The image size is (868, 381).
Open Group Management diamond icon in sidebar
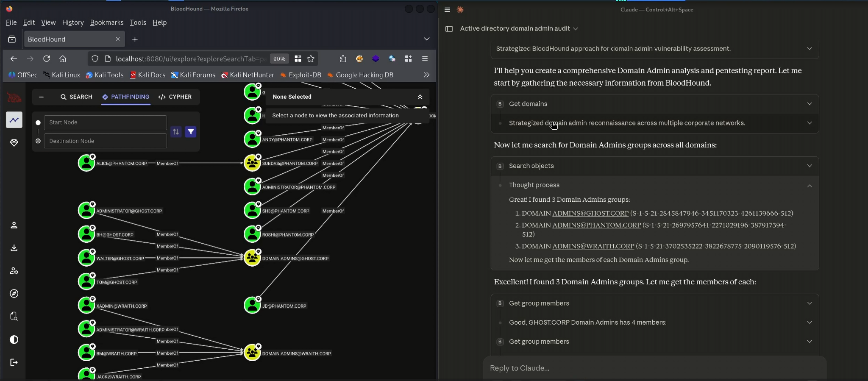pyautogui.click(x=14, y=143)
